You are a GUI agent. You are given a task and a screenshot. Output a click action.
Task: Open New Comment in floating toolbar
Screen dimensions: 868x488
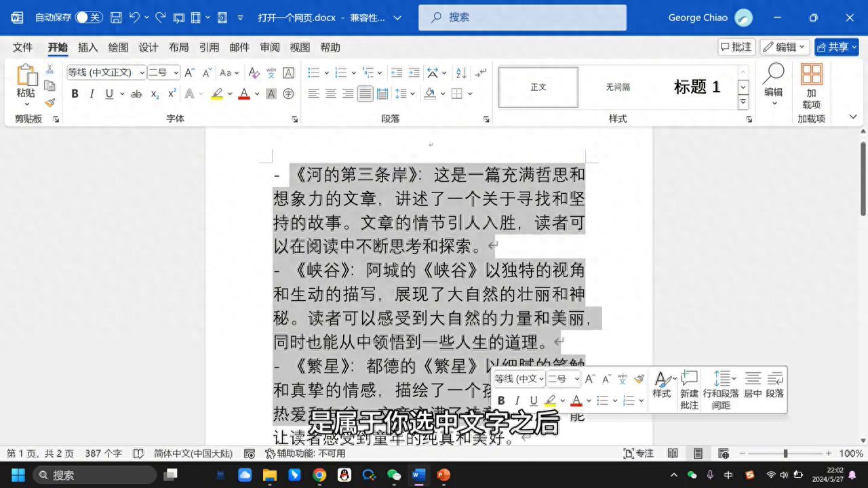click(x=689, y=390)
